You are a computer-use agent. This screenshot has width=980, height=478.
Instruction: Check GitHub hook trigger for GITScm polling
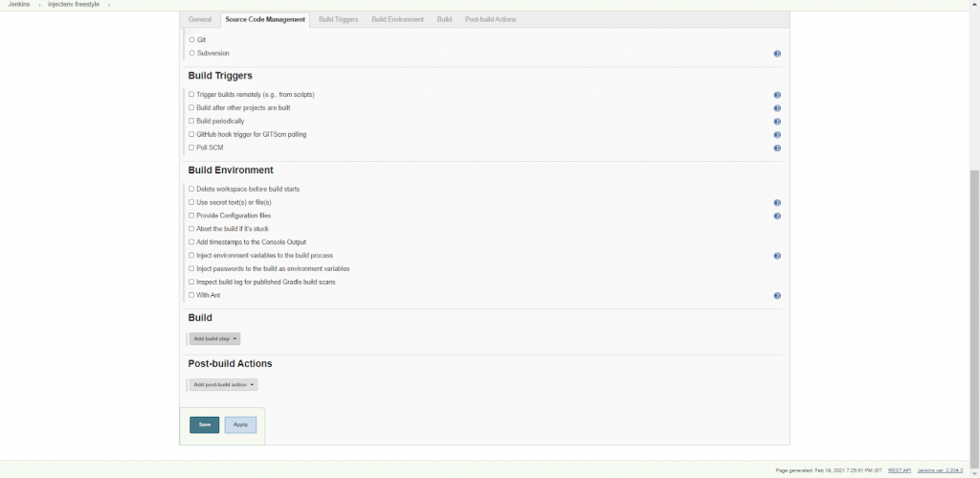[191, 134]
